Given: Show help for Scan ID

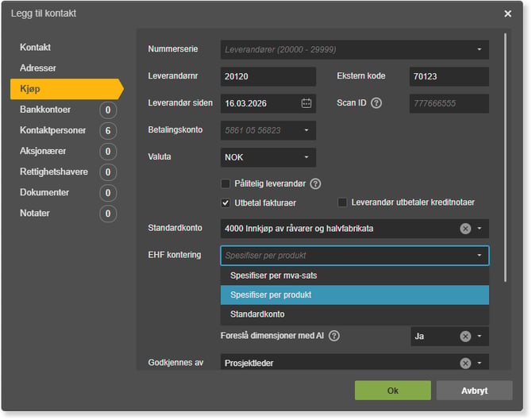Looking at the screenshot, I should [x=376, y=102].
